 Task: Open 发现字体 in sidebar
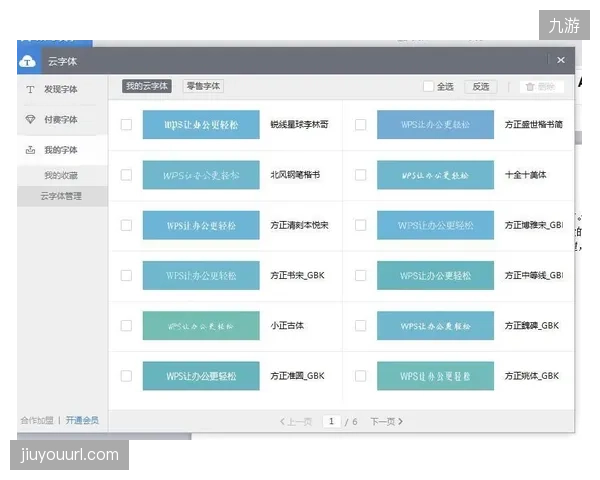[62, 90]
